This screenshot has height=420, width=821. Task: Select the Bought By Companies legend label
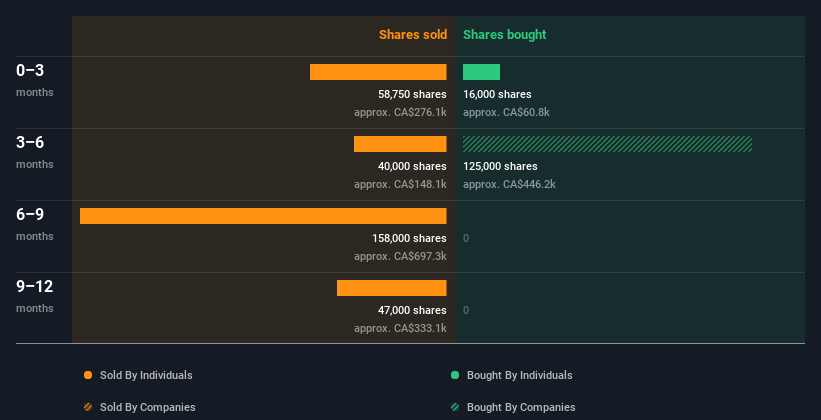521,407
